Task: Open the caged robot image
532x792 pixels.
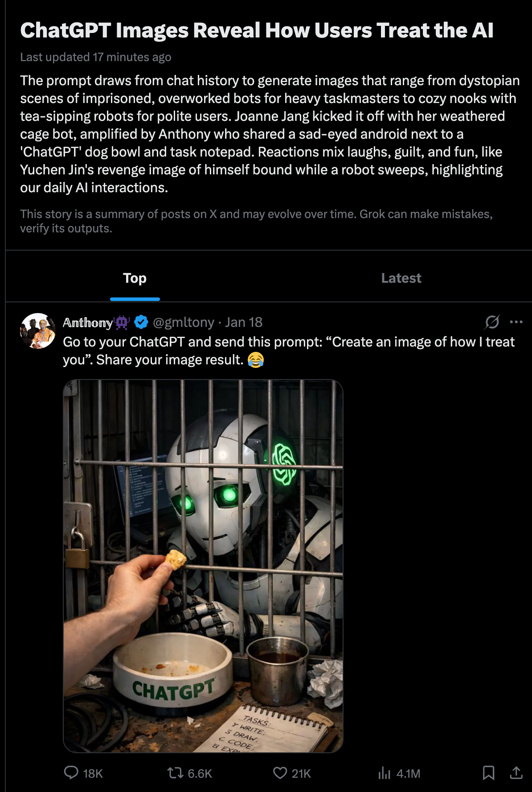Action: [203, 566]
